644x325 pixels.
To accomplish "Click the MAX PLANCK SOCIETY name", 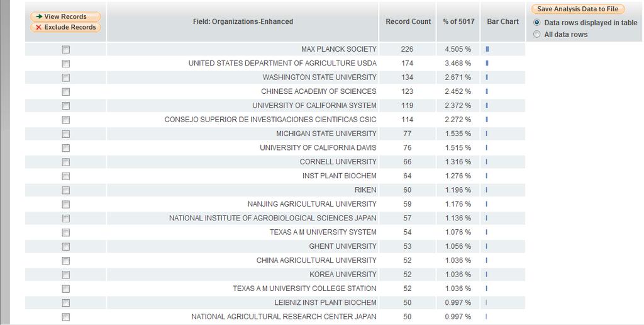I will tap(339, 49).
